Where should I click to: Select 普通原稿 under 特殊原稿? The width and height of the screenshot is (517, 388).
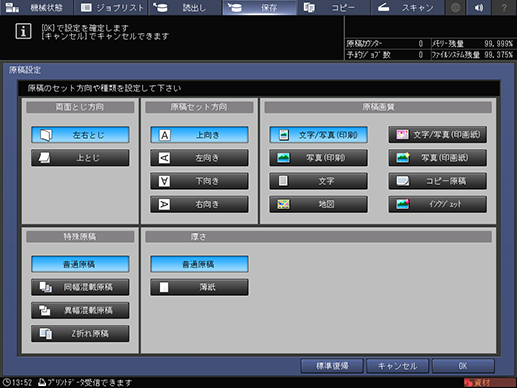[80, 264]
